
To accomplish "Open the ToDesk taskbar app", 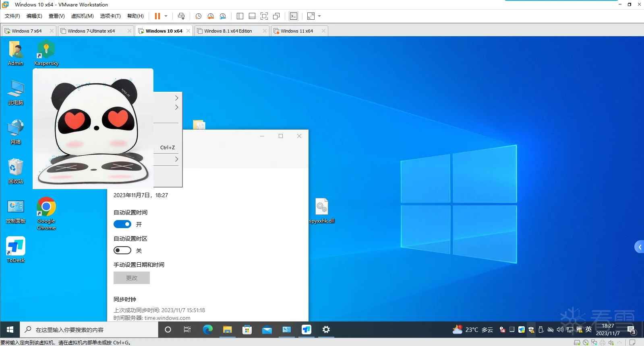I will 306,330.
